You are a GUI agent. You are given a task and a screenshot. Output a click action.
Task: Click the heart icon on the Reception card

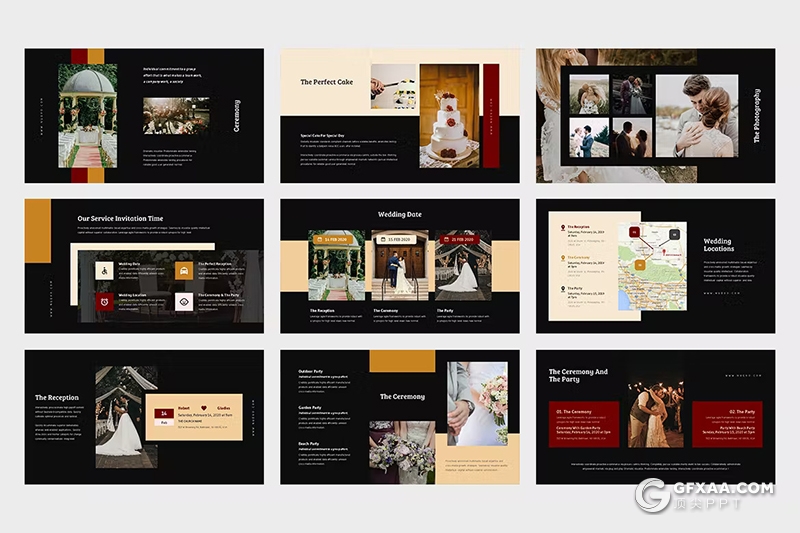tap(204, 407)
